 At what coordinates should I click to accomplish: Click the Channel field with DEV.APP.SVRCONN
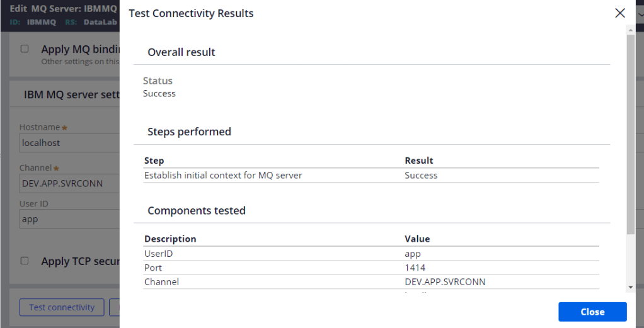coord(69,183)
